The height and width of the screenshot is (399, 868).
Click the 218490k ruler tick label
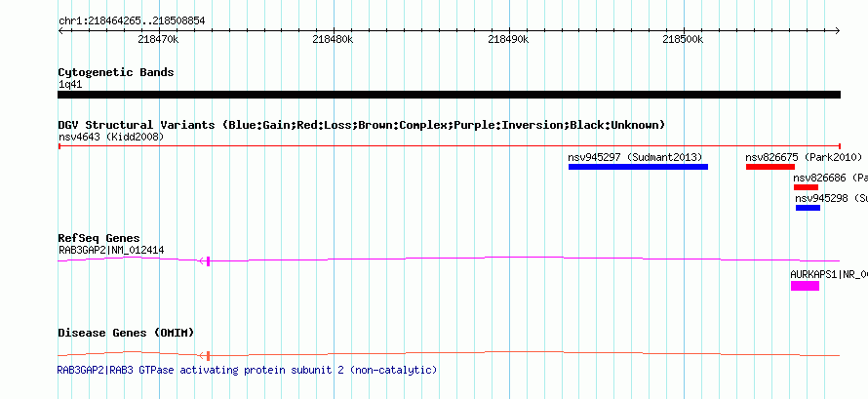pos(508,39)
